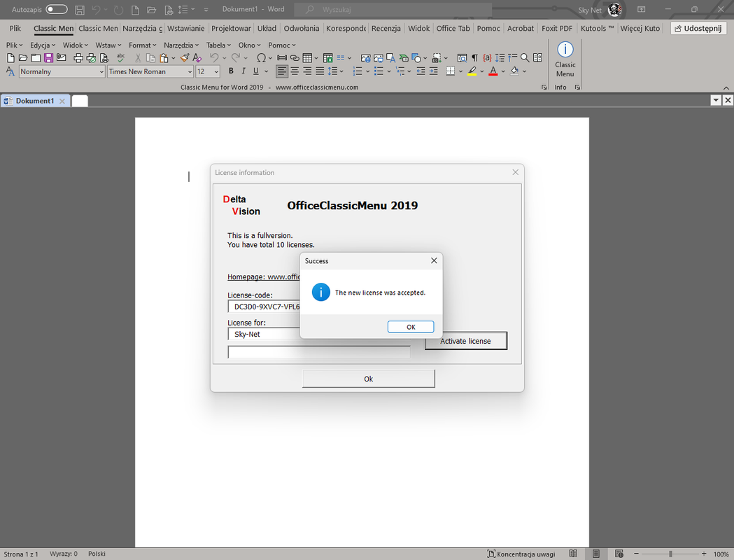Image resolution: width=734 pixels, height=560 pixels.
Task: Click the Styles pane AA icon
Action: tap(10, 71)
